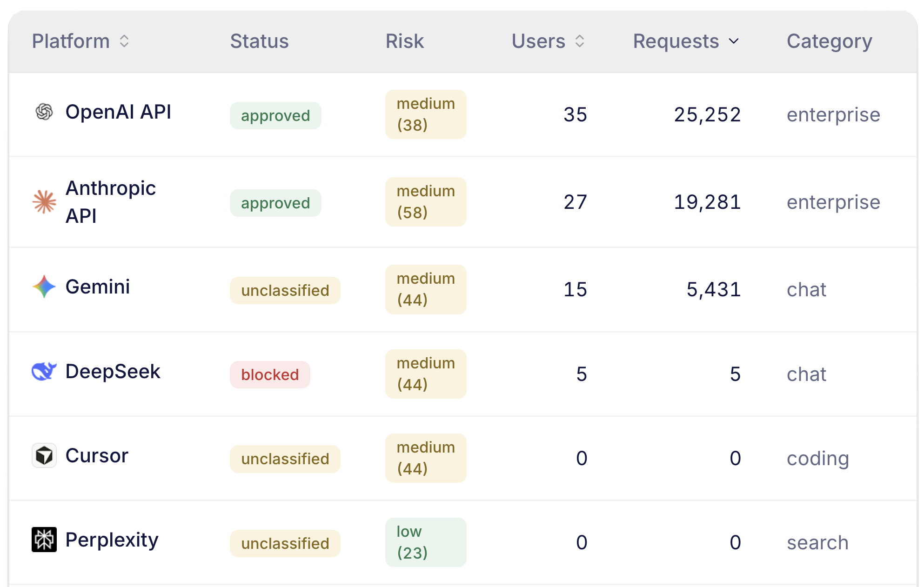The image size is (924, 587).
Task: Sort by Users using its sort arrows
Action: pyautogui.click(x=580, y=41)
